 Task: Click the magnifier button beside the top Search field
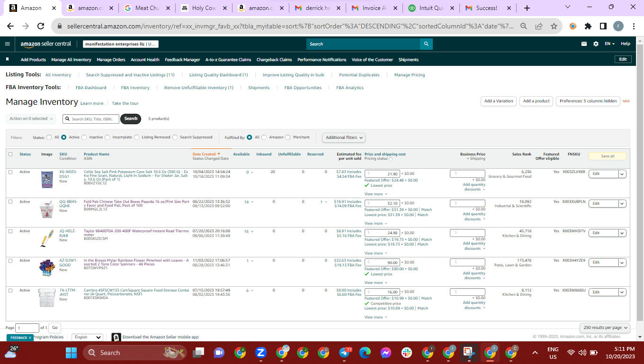tap(426, 44)
